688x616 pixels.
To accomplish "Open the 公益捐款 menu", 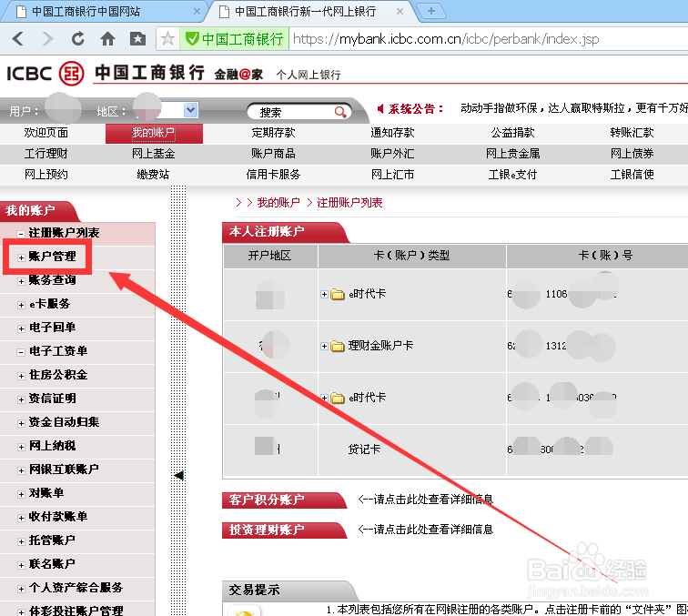I will 512,133.
